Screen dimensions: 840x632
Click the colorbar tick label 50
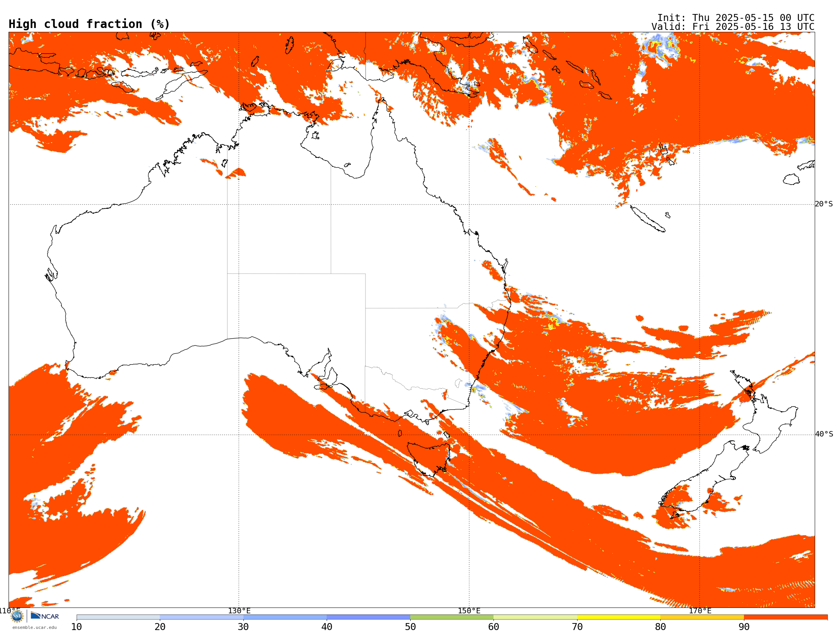pos(410,627)
